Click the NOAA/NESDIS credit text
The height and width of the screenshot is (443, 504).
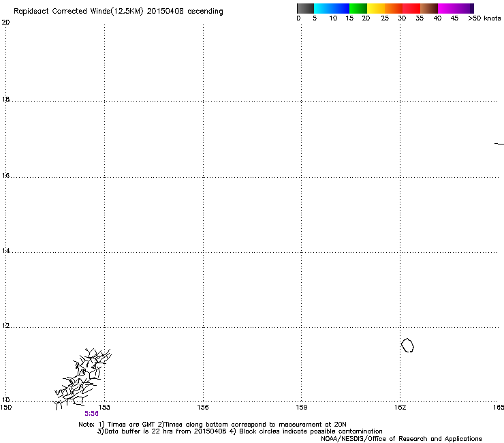(401, 439)
